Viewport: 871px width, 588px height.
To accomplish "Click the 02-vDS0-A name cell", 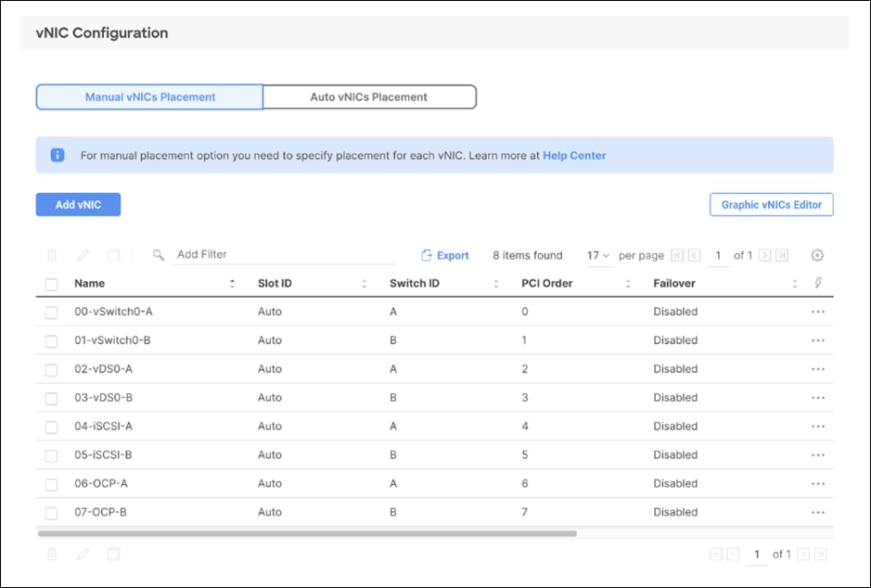I will tap(103, 369).
